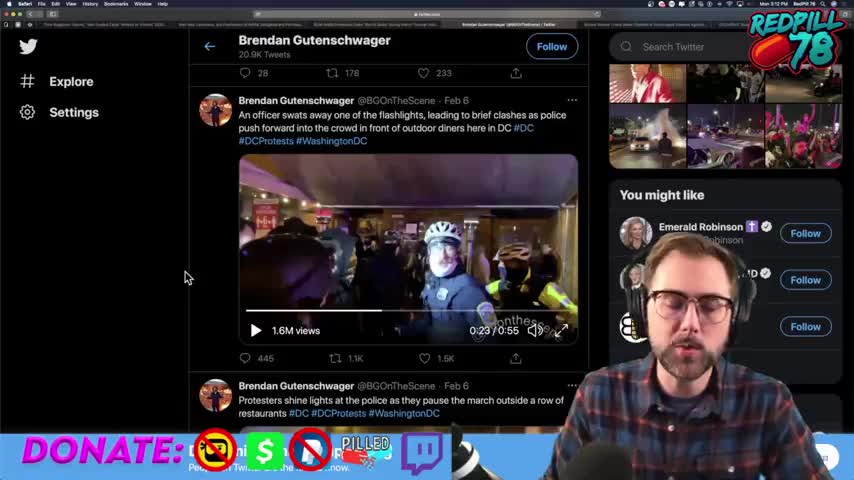Open Explore via the hashtag icon
The height and width of the screenshot is (480, 854).
coord(27,81)
